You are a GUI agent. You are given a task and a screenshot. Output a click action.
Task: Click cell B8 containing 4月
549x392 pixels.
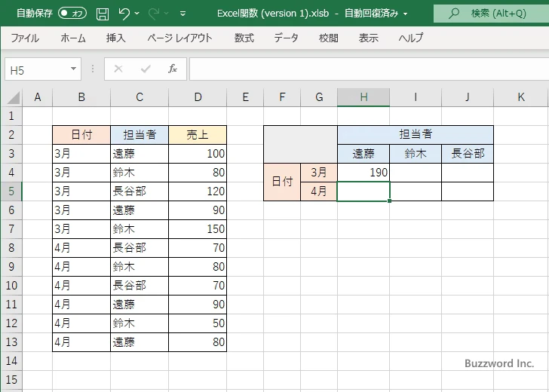[81, 248]
